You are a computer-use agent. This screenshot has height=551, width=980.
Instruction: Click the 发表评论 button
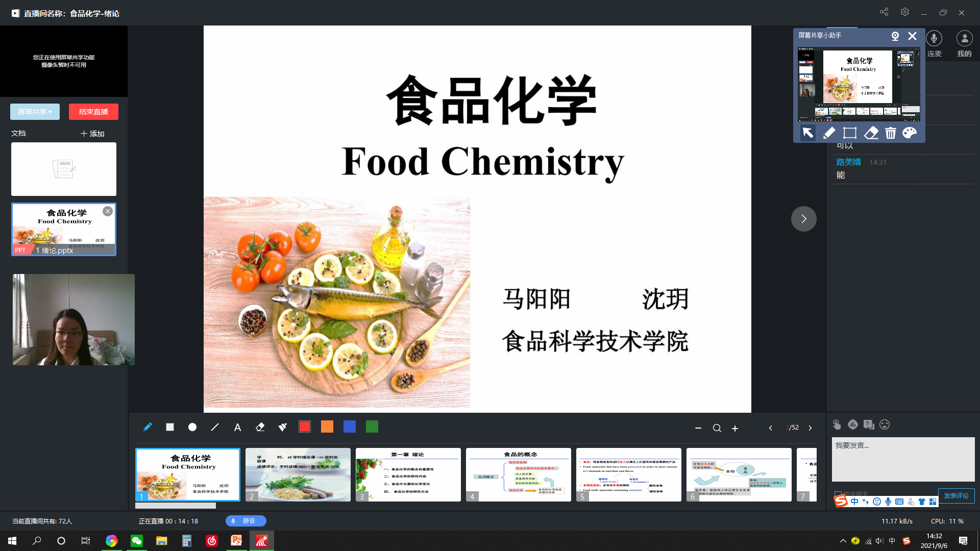955,496
